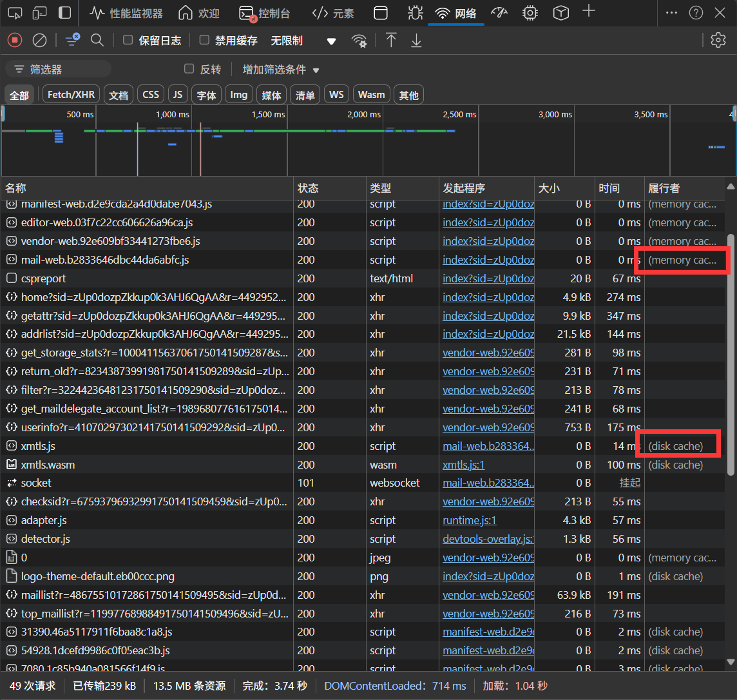
Task: Switch to the 控制台 tab
Action: [x=264, y=13]
